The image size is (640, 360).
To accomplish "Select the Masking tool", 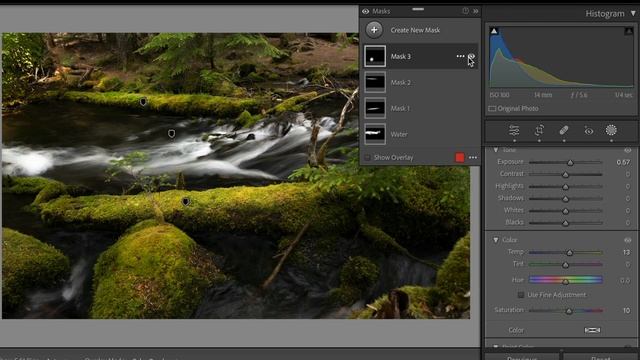I will (611, 130).
